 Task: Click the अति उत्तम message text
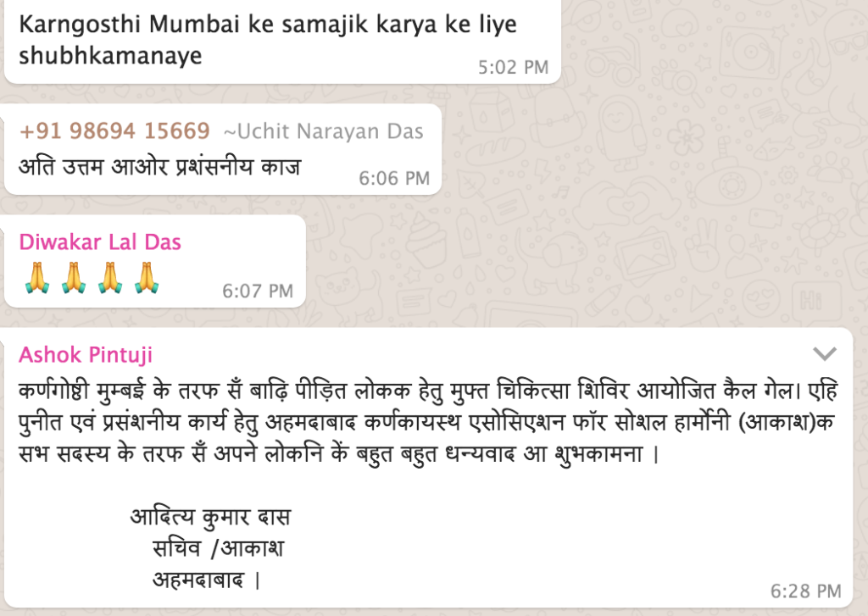pyautogui.click(x=160, y=166)
